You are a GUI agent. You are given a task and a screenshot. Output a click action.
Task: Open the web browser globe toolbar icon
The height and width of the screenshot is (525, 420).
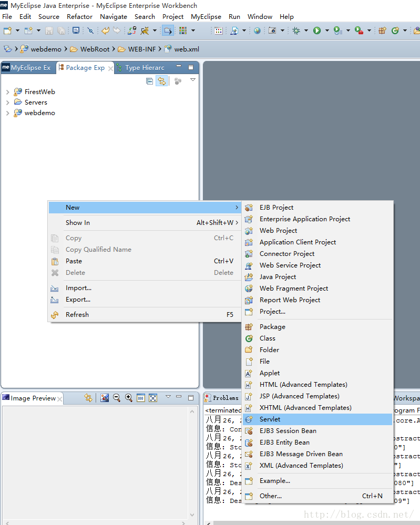[257, 31]
